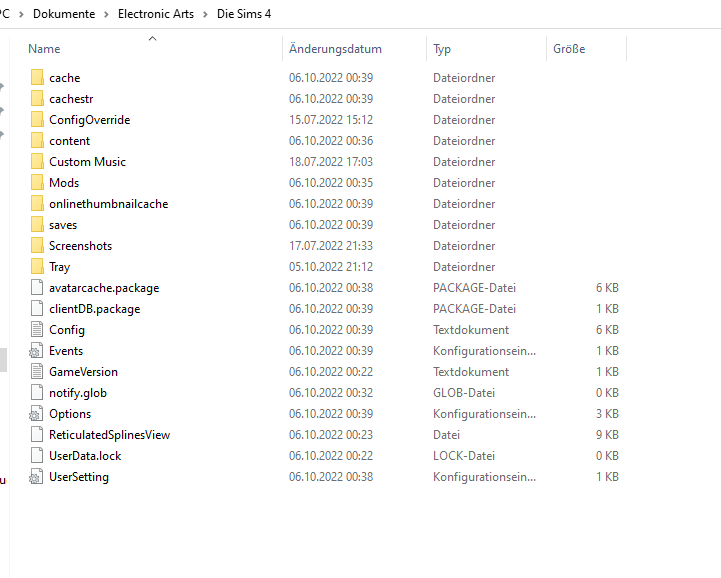Select the notify.glob file icon

37,393
